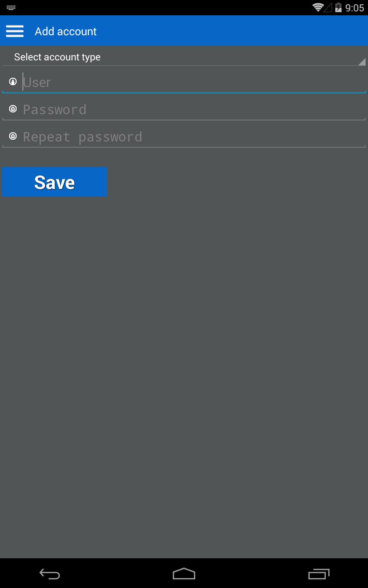Click empty area below the Save button

(184, 367)
